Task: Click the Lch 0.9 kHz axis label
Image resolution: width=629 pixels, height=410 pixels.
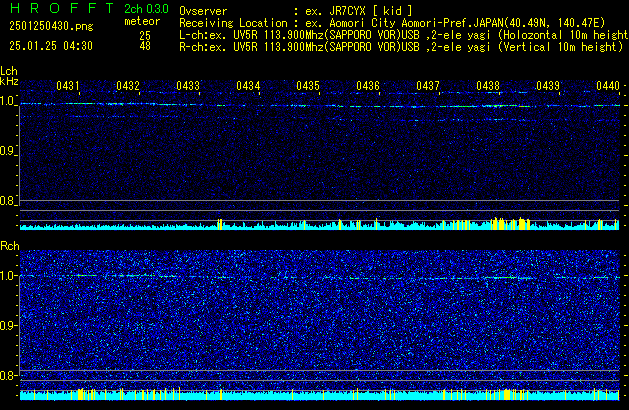Action: (x=7, y=151)
